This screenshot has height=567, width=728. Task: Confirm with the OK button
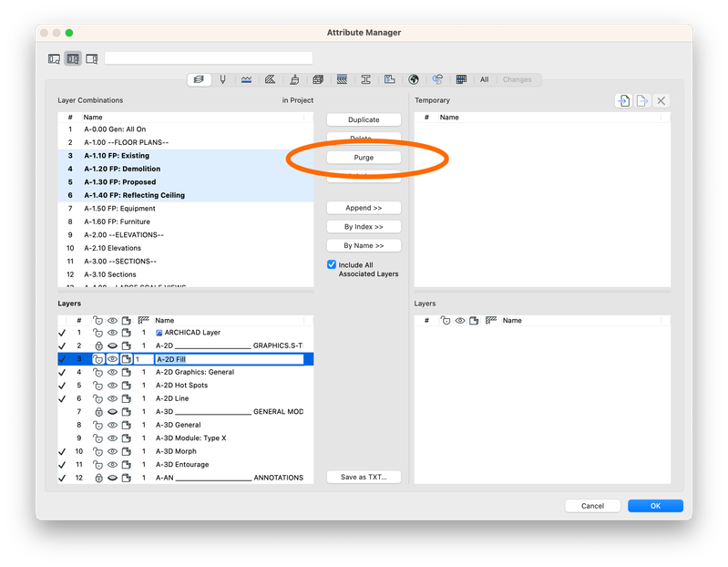coord(655,506)
